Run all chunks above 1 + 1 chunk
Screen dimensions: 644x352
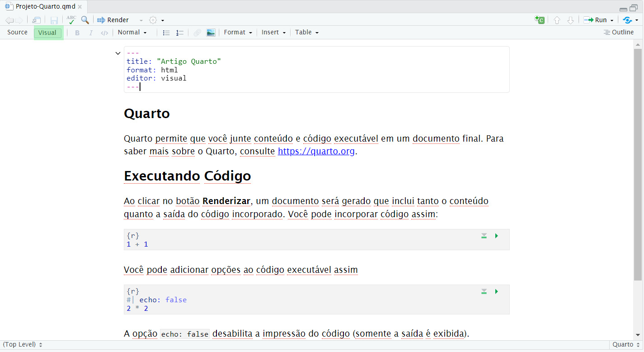coord(484,236)
